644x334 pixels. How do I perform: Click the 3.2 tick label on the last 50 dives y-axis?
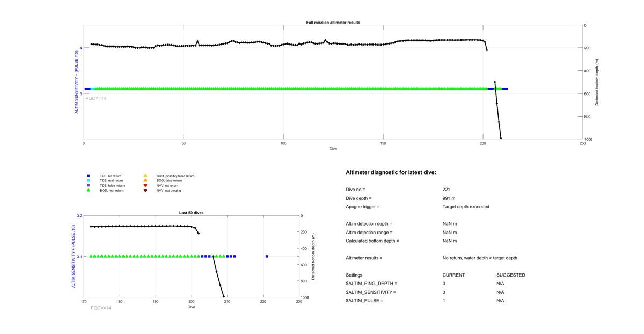point(80,216)
